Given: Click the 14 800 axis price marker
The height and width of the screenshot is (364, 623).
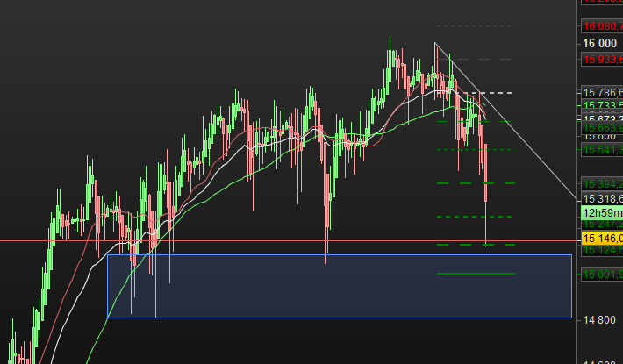Looking at the screenshot, I should (599, 319).
